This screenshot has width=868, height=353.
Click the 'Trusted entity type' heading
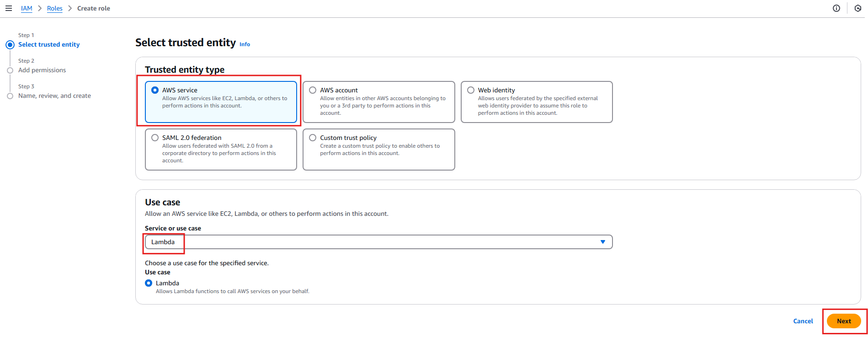[x=185, y=70]
